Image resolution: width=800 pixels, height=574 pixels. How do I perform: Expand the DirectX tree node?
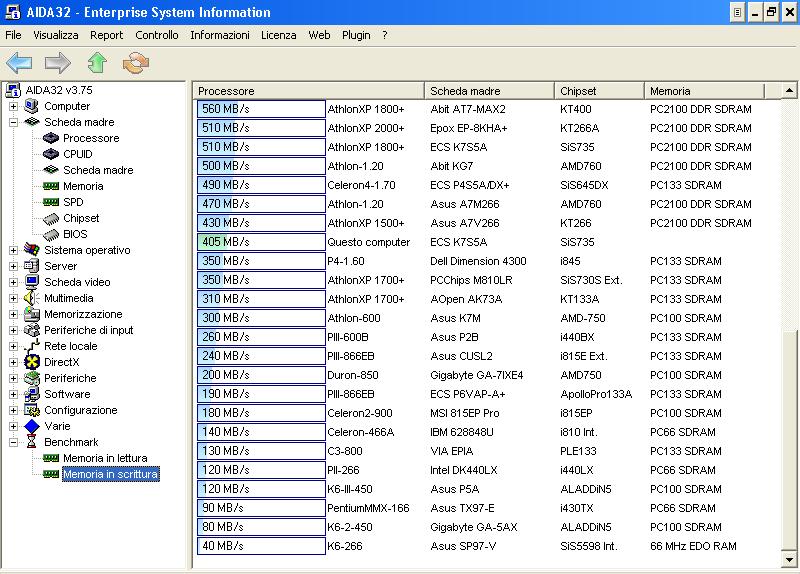point(13,362)
